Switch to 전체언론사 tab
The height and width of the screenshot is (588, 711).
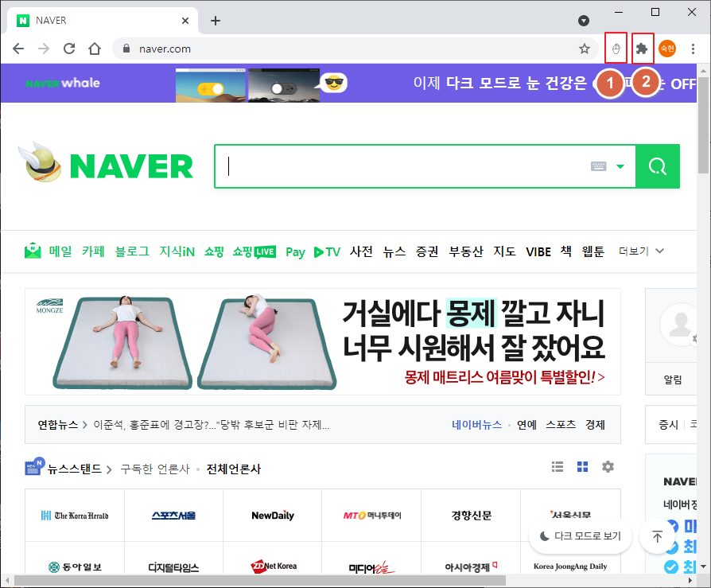[234, 469]
